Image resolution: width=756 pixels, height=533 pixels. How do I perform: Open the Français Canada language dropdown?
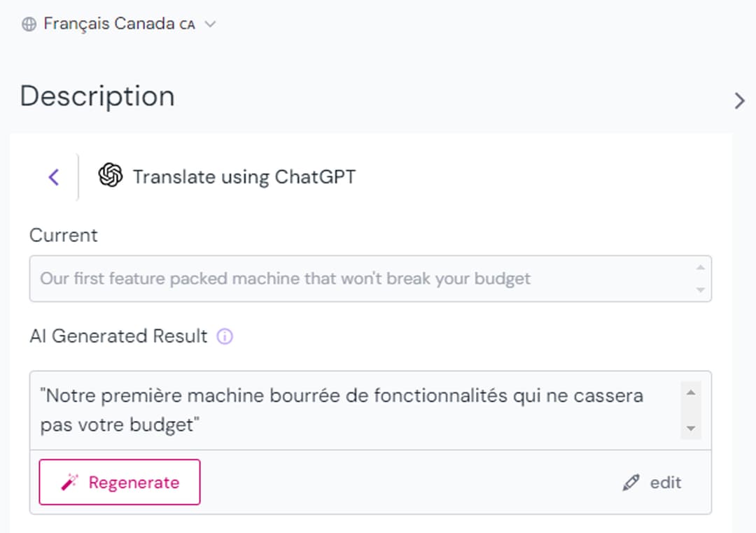point(209,23)
